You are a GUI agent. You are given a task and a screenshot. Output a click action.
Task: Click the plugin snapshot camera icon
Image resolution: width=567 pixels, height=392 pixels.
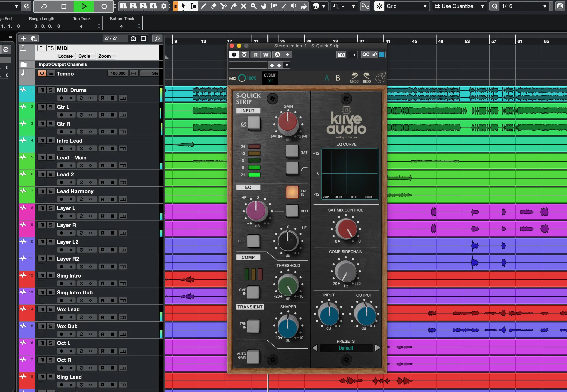[x=341, y=55]
